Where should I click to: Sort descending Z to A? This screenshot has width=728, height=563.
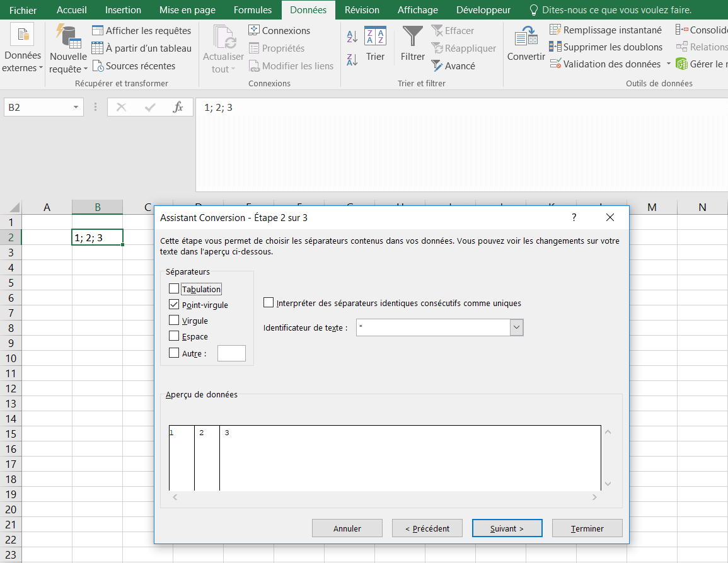[352, 59]
